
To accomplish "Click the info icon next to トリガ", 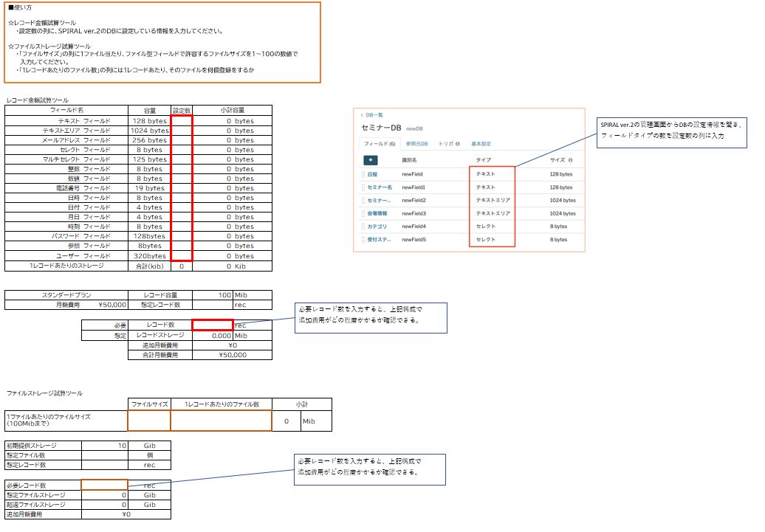I will [x=458, y=144].
